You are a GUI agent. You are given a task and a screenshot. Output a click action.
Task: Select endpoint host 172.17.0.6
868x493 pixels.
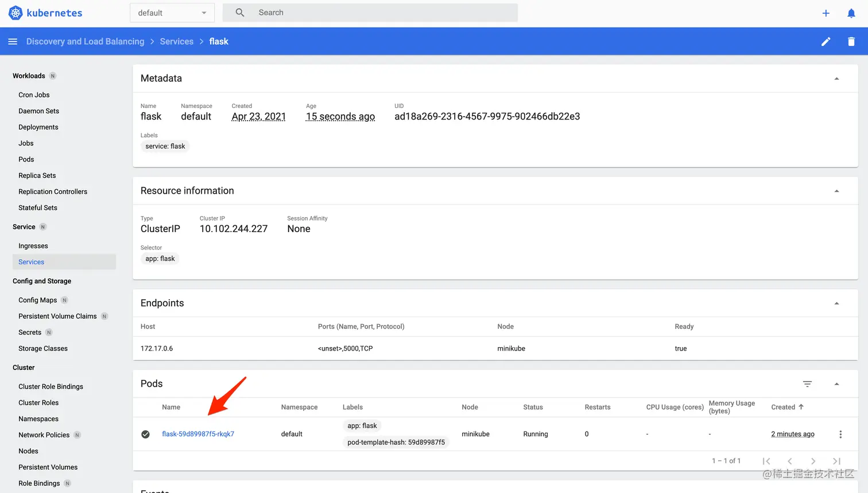tap(157, 349)
